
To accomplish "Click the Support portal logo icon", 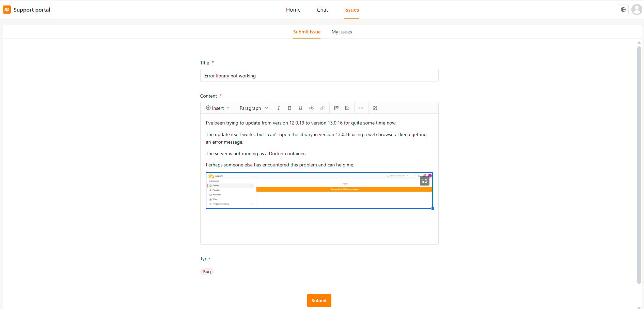I will (x=7, y=10).
